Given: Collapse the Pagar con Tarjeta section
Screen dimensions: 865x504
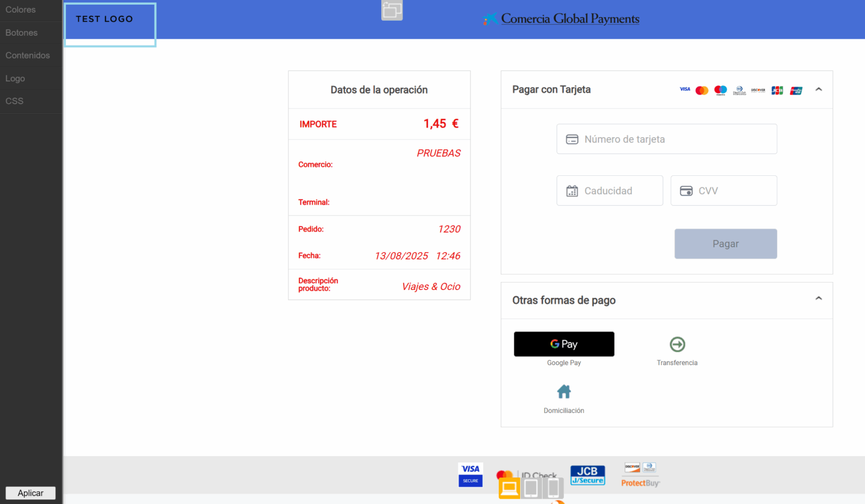Looking at the screenshot, I should [x=818, y=89].
